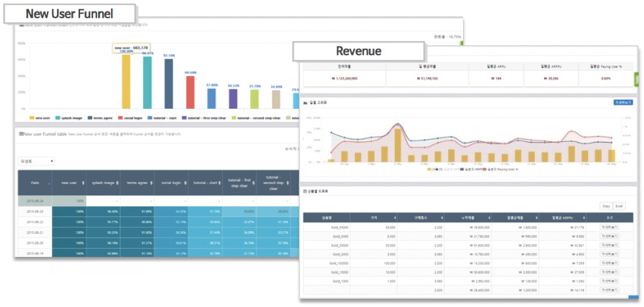Viewport: 644px width, 307px height.
Task: Toggle new user series in funnel legend
Action: click(x=39, y=118)
